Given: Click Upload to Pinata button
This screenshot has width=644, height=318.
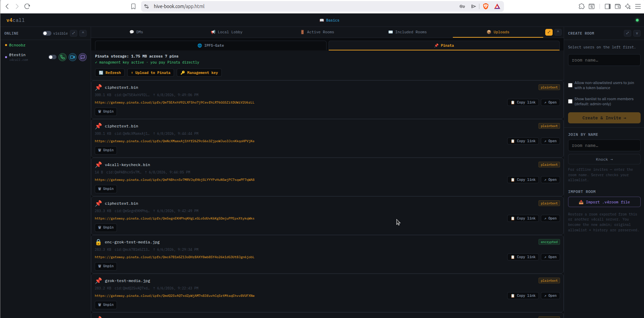Looking at the screenshot, I should point(151,73).
